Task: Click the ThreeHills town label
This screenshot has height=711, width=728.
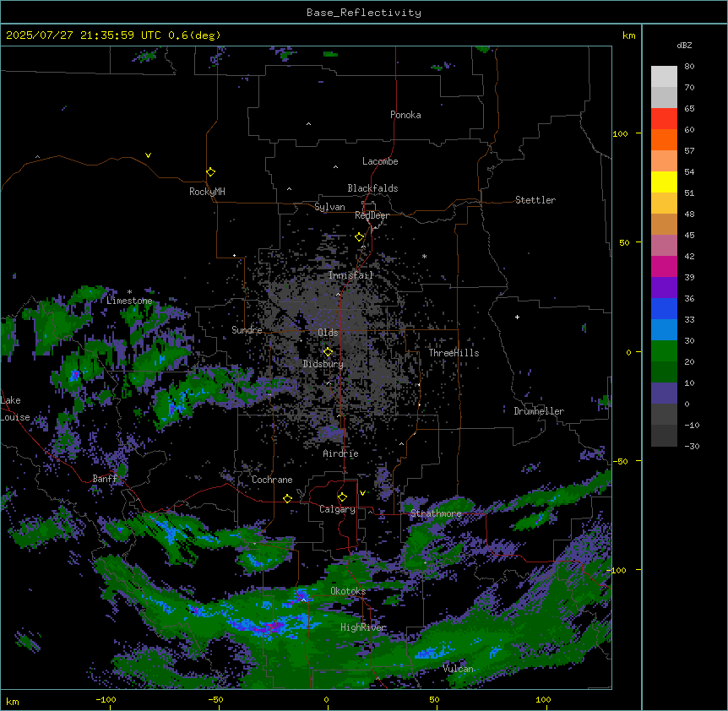Action: click(454, 353)
